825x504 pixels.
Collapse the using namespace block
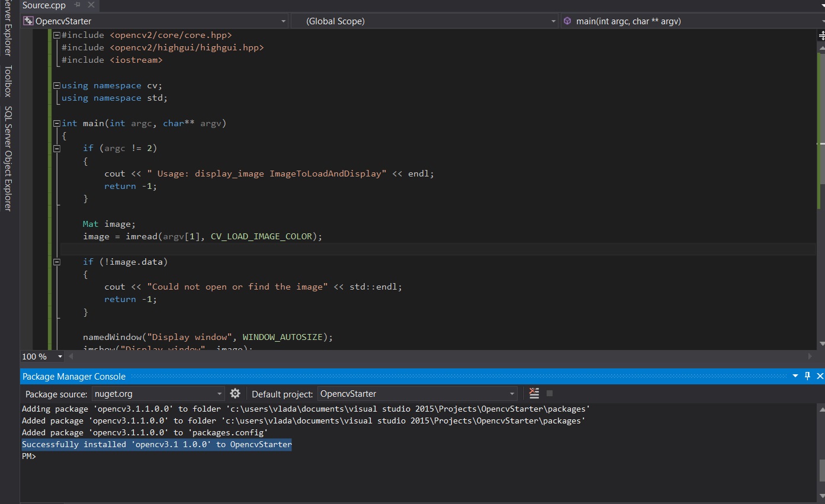pyautogui.click(x=56, y=85)
